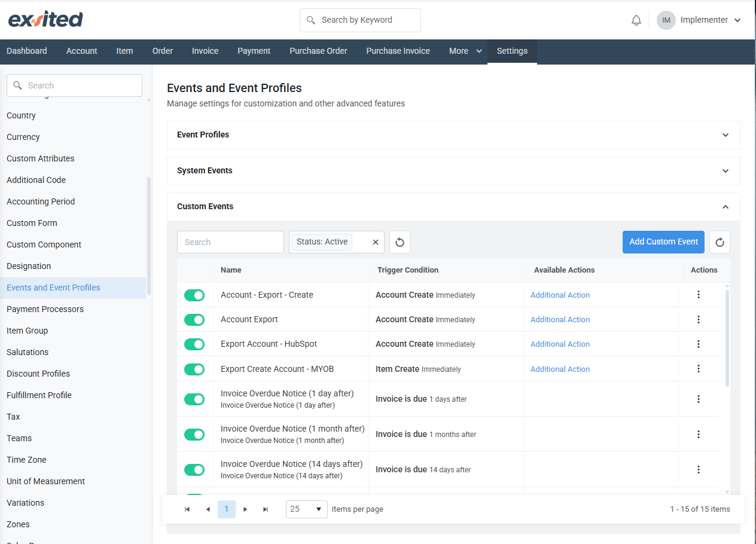Click the sidebar settings Search field

(x=74, y=85)
